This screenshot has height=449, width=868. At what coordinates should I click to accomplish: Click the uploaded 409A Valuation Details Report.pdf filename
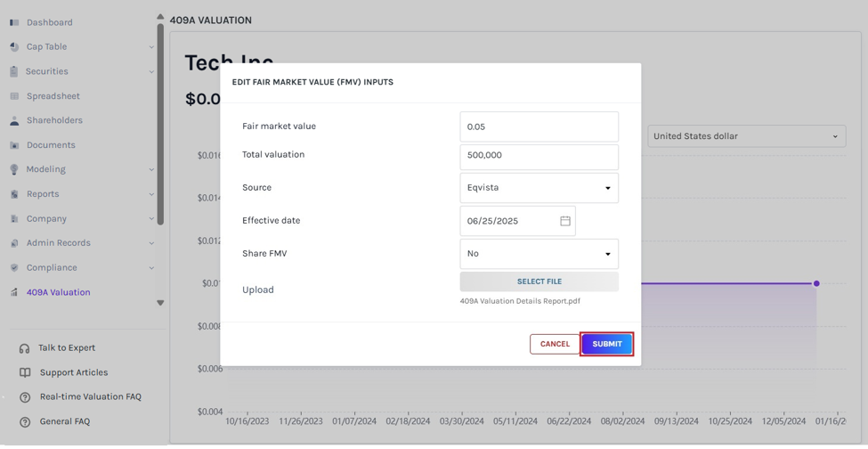(x=520, y=301)
